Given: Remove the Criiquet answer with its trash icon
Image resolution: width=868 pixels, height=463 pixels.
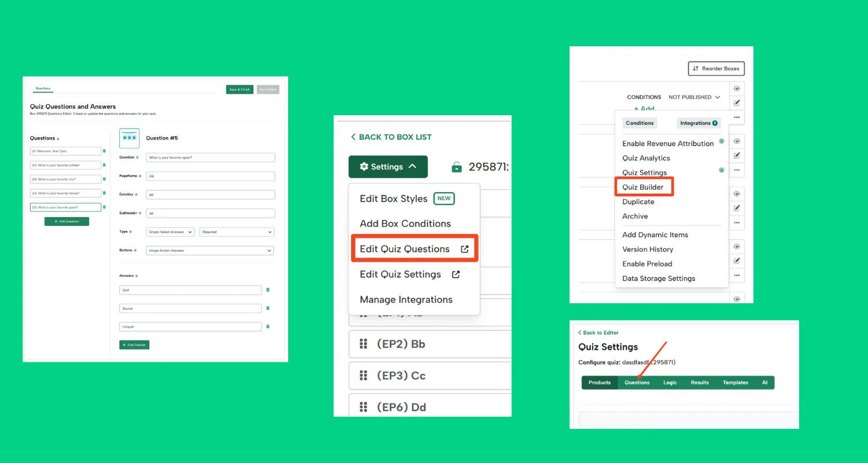Looking at the screenshot, I should tap(267, 326).
